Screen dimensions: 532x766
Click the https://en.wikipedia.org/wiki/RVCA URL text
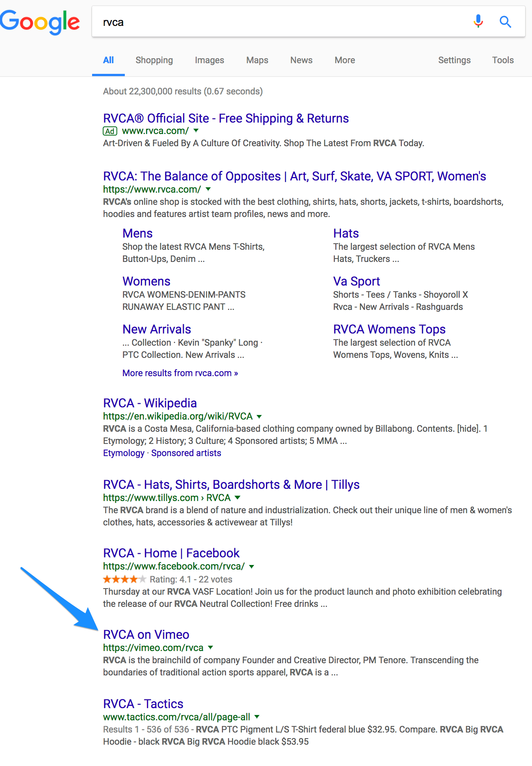click(x=178, y=417)
